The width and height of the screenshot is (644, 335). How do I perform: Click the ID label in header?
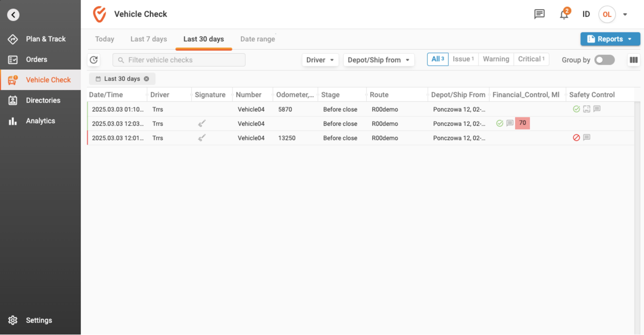pyautogui.click(x=586, y=14)
